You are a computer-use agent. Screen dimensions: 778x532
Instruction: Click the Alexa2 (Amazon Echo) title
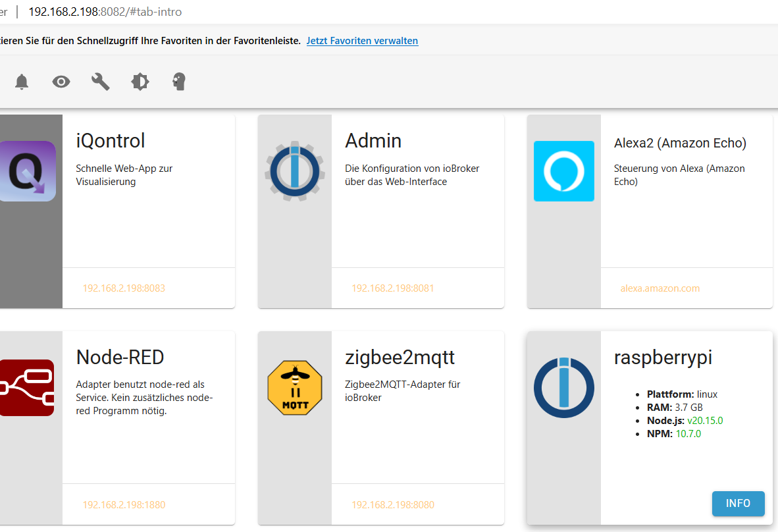(x=680, y=143)
